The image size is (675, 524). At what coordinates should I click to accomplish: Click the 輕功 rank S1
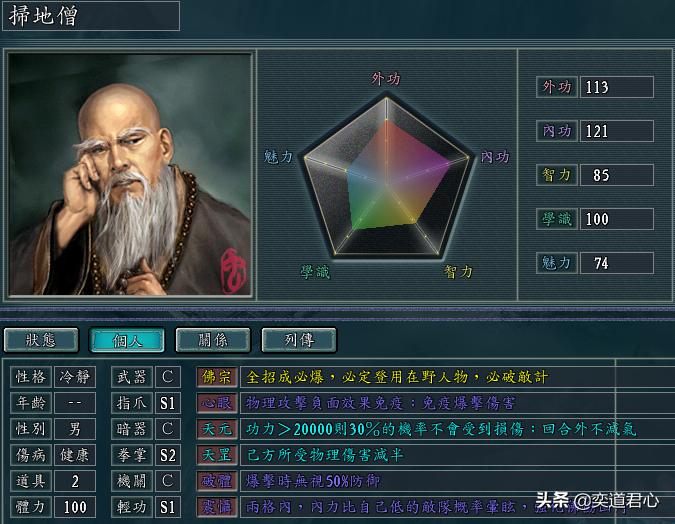[167, 507]
